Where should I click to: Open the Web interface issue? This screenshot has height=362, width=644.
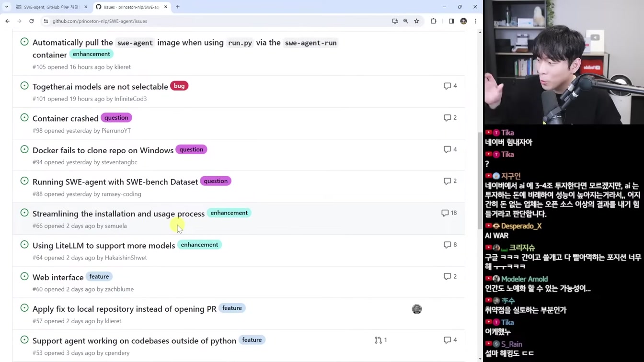[58, 277]
